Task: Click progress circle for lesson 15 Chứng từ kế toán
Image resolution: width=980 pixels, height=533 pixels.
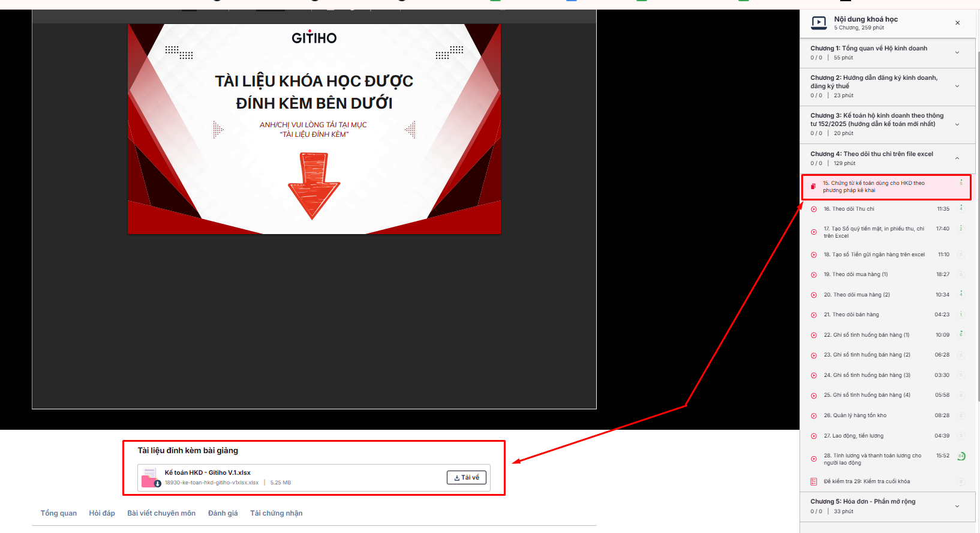Action: coord(961,182)
